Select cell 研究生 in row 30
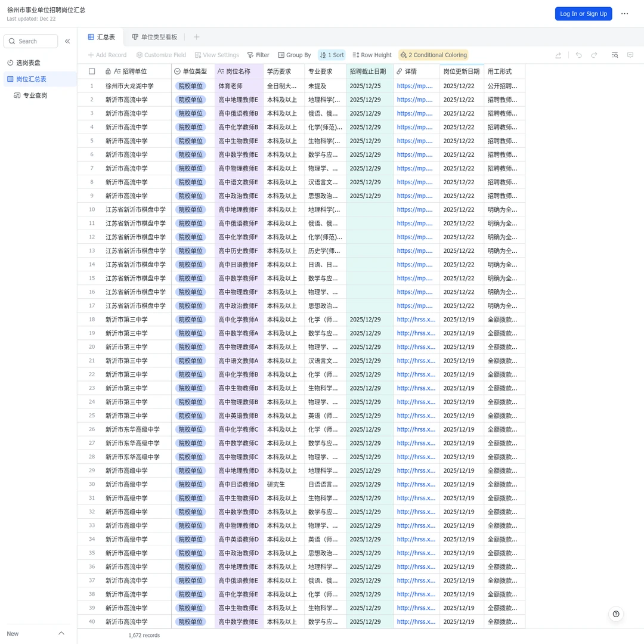 point(284,484)
